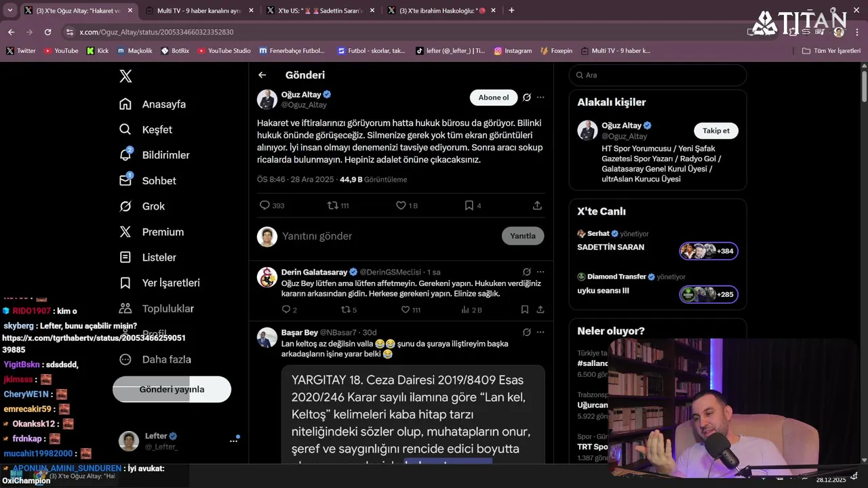Expand Daha fazla menu
Viewport: 868px width, 488px height.
[x=155, y=359]
